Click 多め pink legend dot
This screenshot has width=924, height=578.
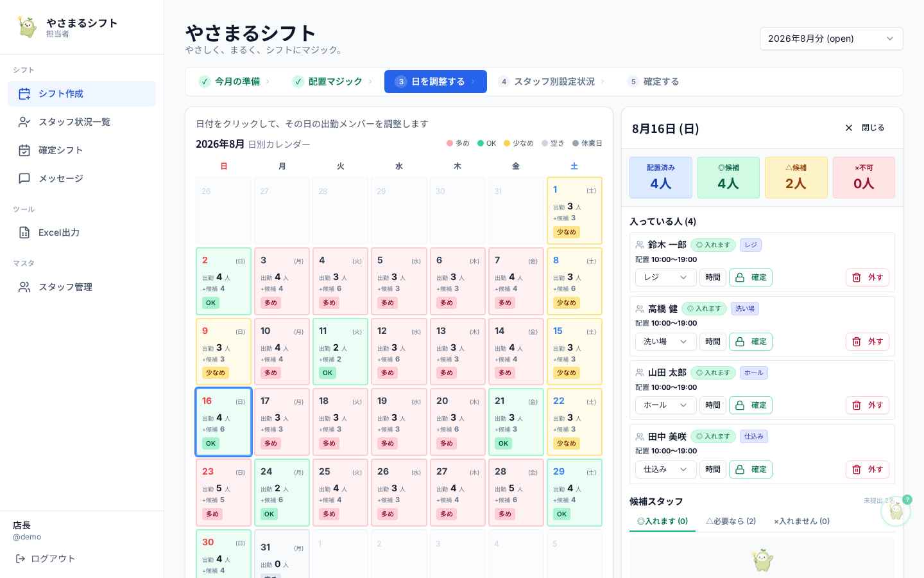[450, 143]
